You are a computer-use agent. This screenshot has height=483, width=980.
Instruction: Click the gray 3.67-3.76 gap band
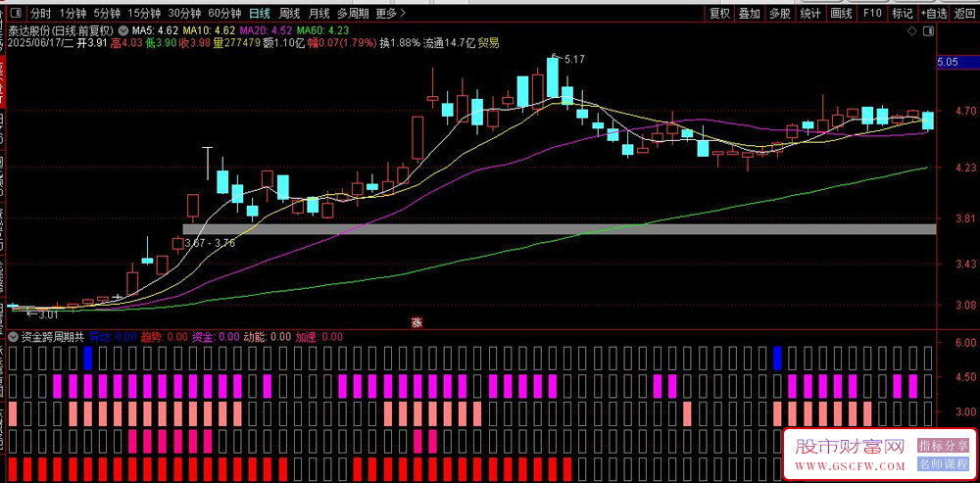pyautogui.click(x=560, y=228)
